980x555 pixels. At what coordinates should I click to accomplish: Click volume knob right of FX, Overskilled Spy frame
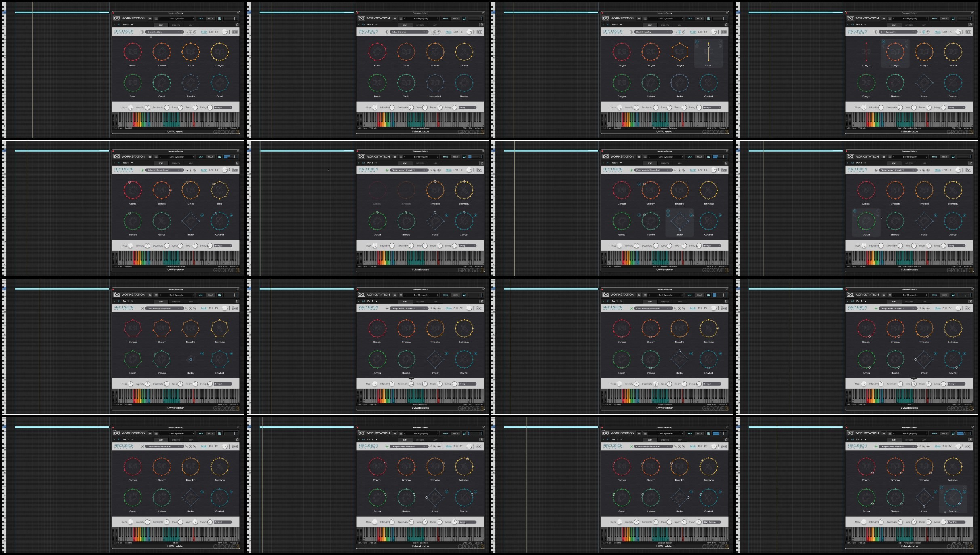coord(225,32)
